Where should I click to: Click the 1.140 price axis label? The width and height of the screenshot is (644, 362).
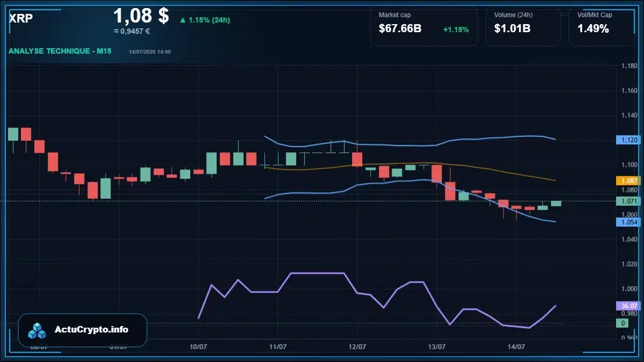628,115
